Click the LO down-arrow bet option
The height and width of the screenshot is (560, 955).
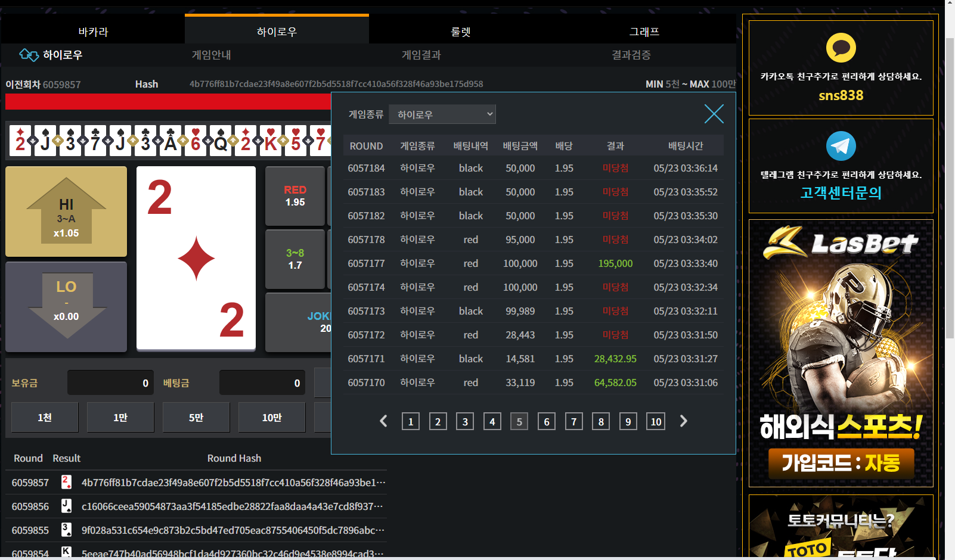[66, 307]
